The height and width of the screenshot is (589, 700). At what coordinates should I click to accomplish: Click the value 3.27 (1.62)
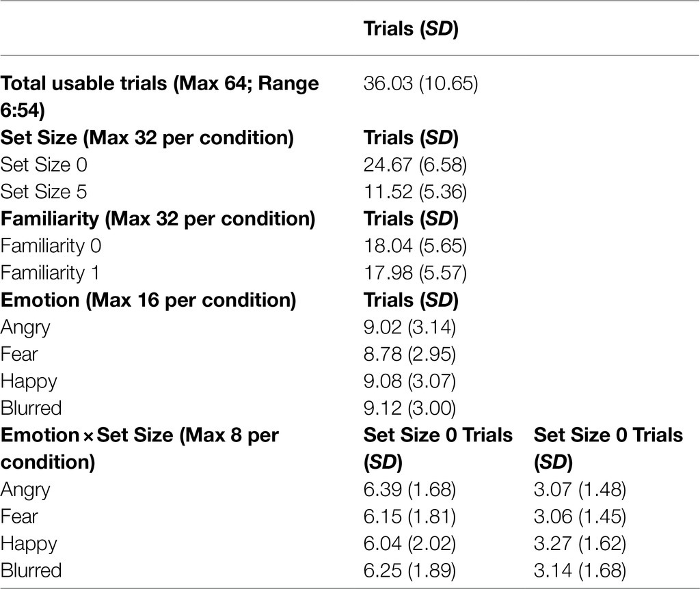pyautogui.click(x=580, y=543)
